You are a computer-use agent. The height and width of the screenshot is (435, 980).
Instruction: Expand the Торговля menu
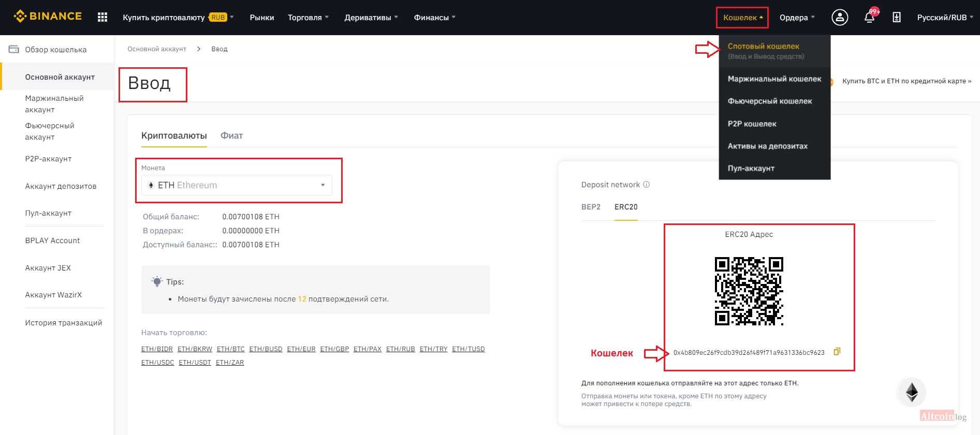308,17
